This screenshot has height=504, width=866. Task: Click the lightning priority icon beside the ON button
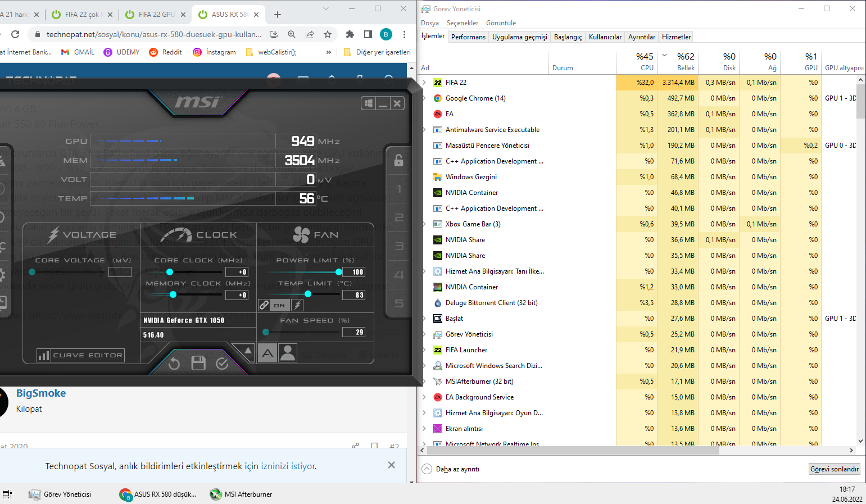[297, 305]
